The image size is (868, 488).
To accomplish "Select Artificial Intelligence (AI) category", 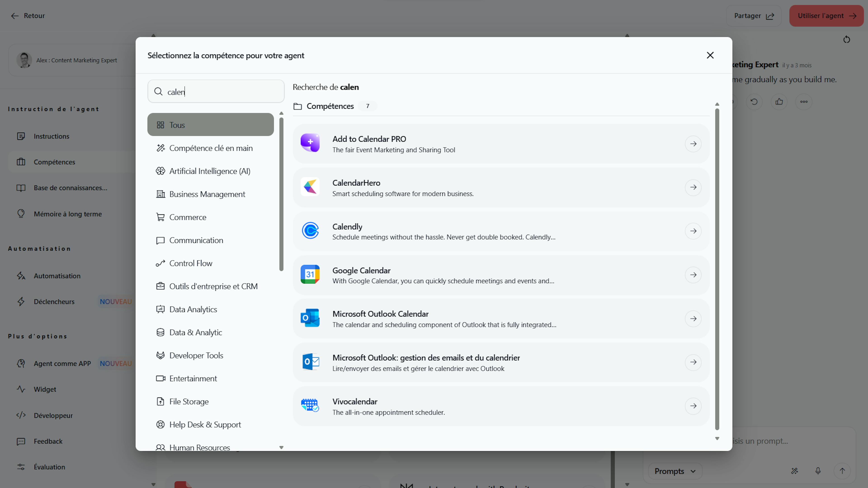I will click(x=209, y=171).
